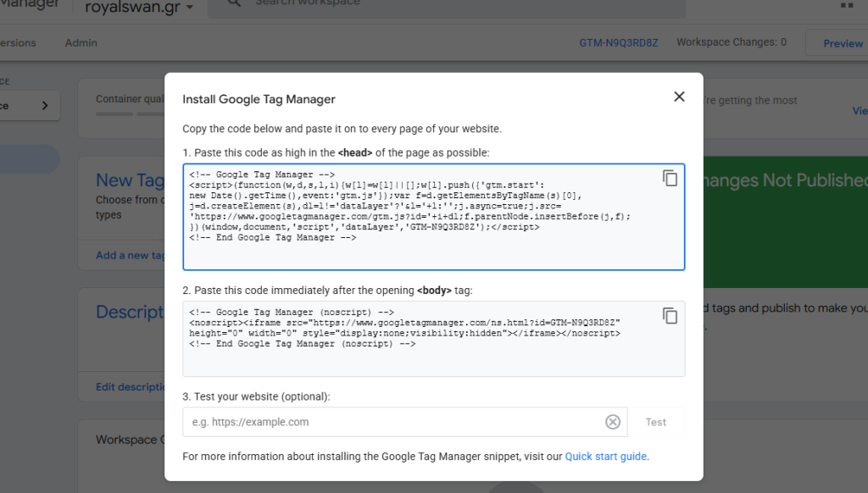Copy the noscript body code snippet

click(670, 316)
